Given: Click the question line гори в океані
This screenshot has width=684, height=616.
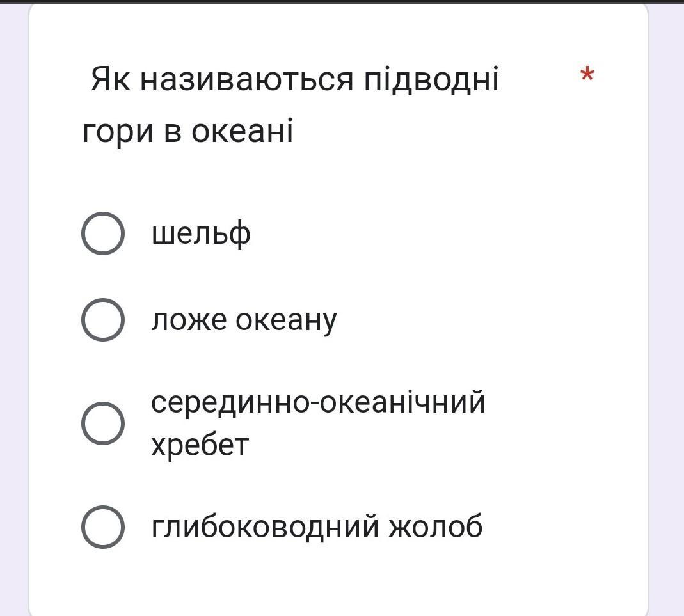Looking at the screenshot, I should tap(187, 131).
